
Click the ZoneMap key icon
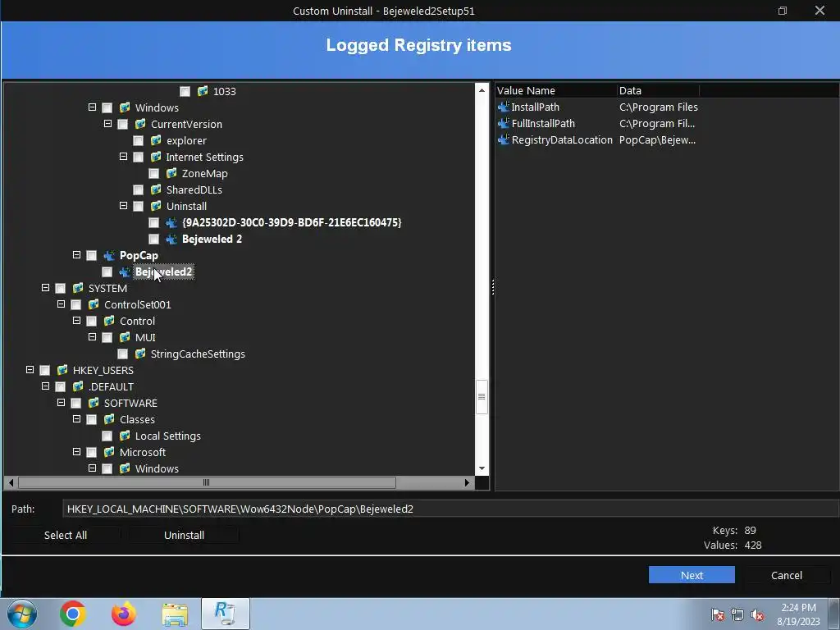tap(171, 173)
